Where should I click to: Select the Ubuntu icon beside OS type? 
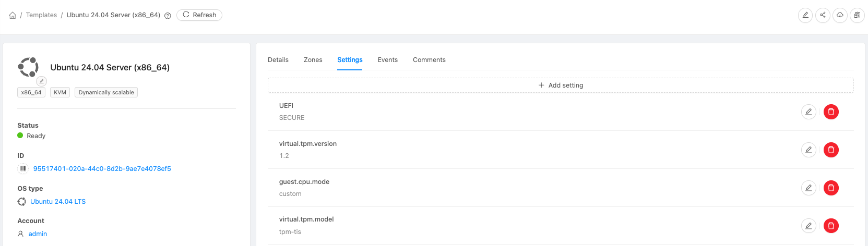(x=22, y=202)
